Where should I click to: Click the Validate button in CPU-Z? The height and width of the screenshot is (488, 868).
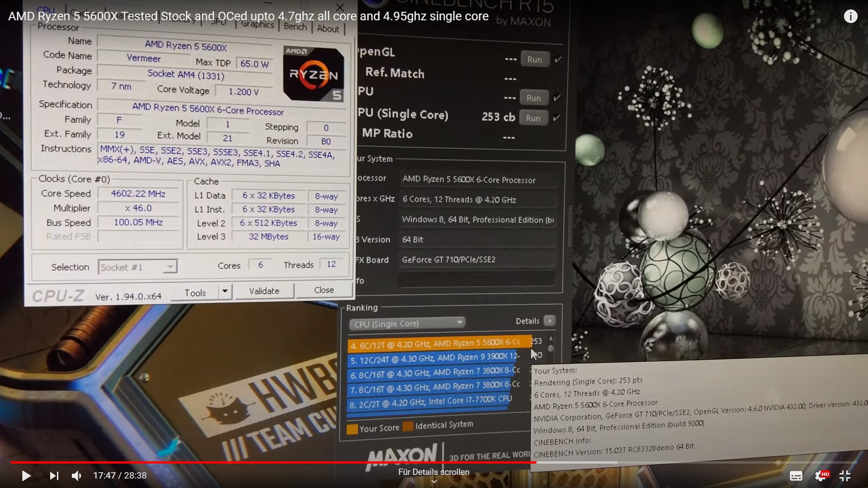[x=264, y=291]
